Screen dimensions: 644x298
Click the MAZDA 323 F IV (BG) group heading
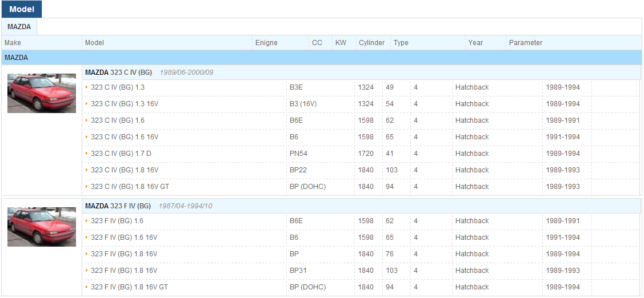(x=118, y=206)
